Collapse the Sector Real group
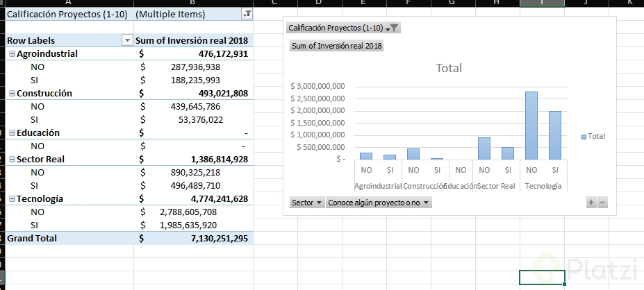The height and width of the screenshot is (290, 644). pos(12,159)
